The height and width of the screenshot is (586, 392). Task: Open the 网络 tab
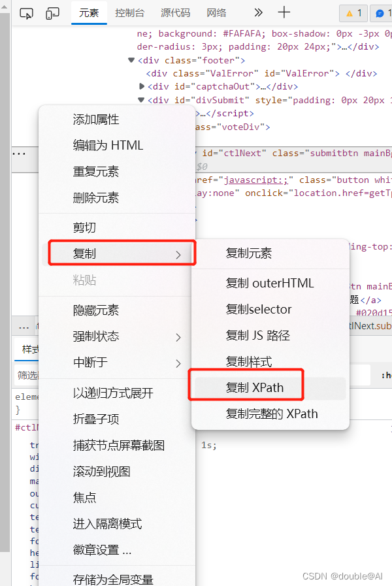pyautogui.click(x=216, y=13)
